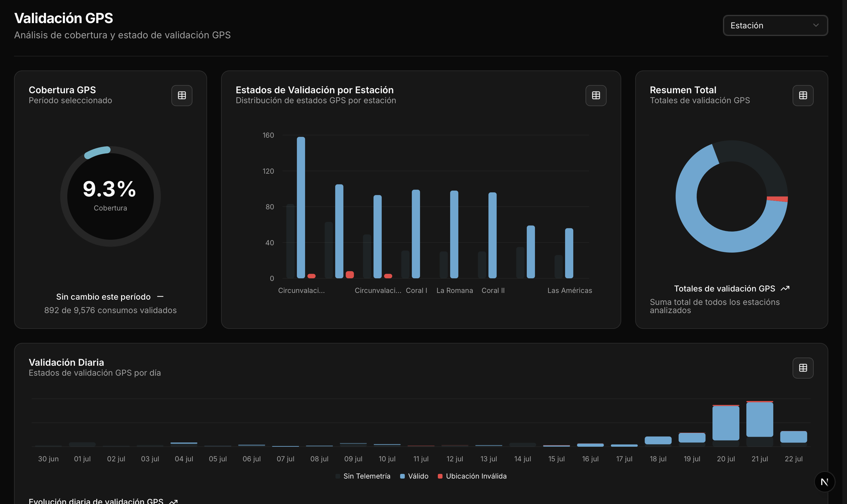847x504 pixels.
Task: Click the Las Américas blue bar
Action: tap(569, 253)
